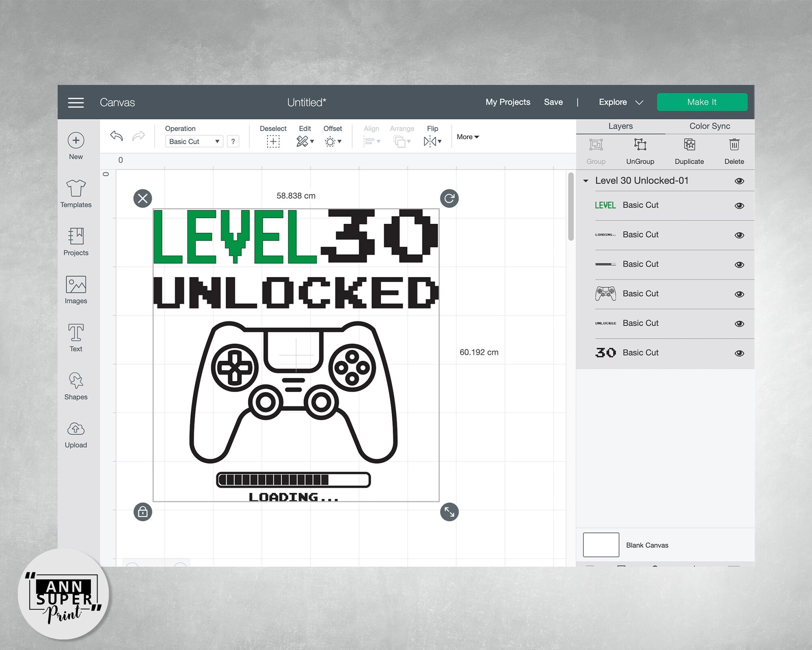Screen dimensions: 812x650
Task: Undo the last action
Action: (x=117, y=136)
